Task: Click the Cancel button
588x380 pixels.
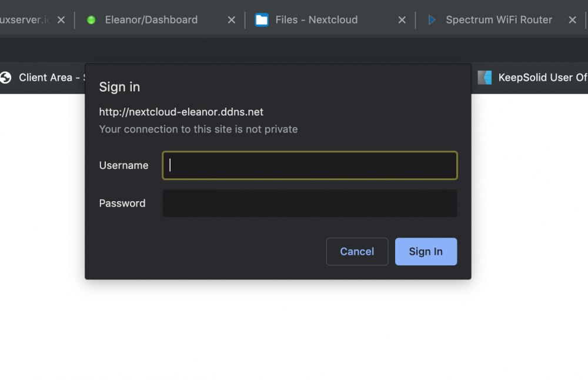Action: point(357,251)
